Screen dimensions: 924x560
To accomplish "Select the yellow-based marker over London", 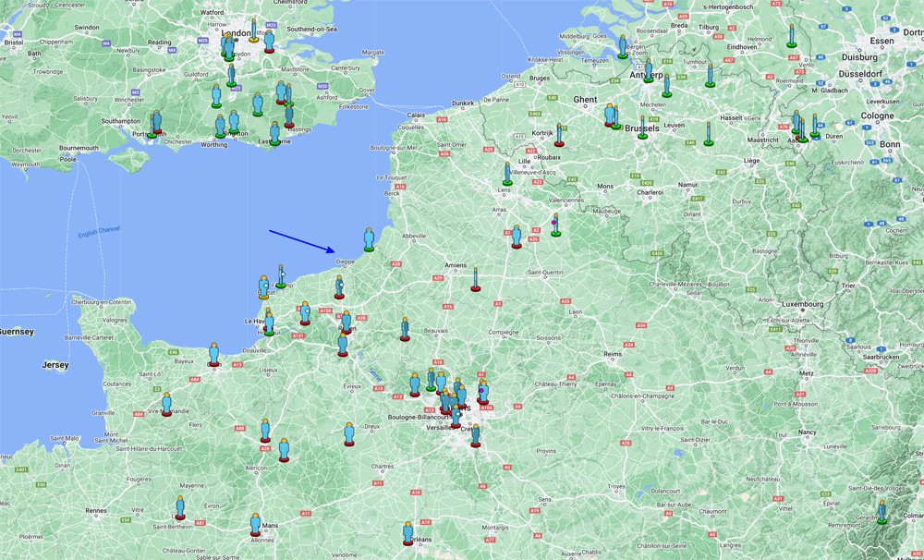I will 254,30.
